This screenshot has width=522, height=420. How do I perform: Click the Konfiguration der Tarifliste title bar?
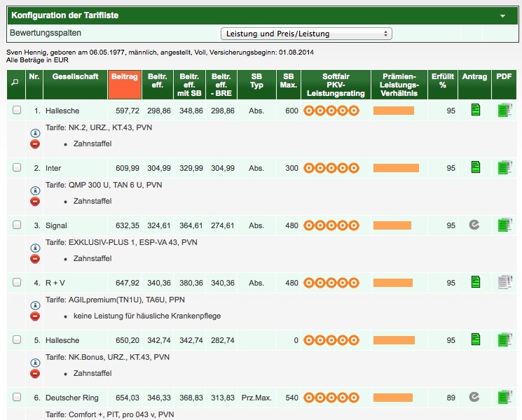pos(262,15)
